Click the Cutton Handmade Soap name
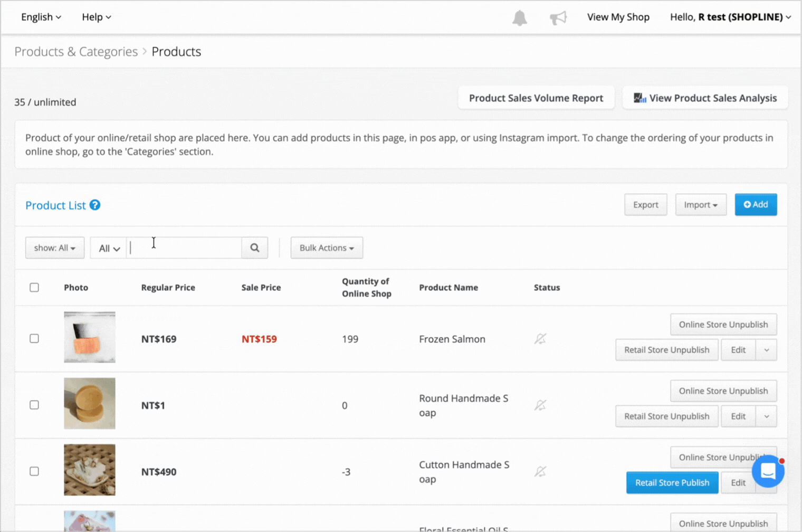Viewport: 802px width, 532px height. (x=464, y=472)
